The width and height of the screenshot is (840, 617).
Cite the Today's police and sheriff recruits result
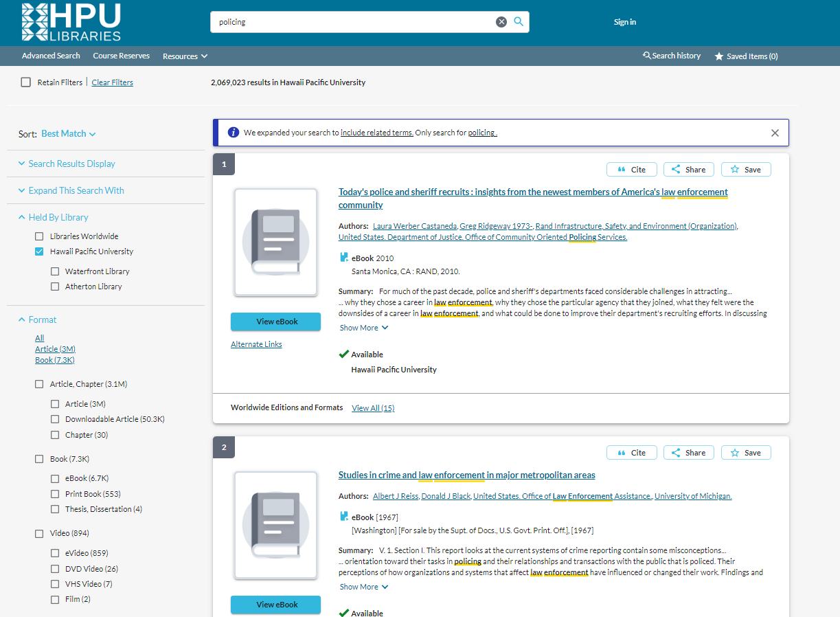(x=632, y=169)
